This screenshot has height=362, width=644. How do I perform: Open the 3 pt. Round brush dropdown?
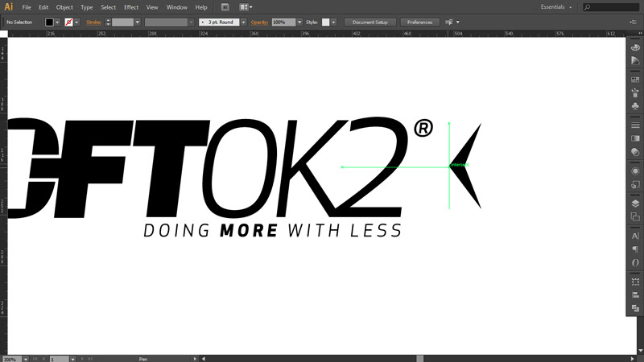(x=222, y=22)
